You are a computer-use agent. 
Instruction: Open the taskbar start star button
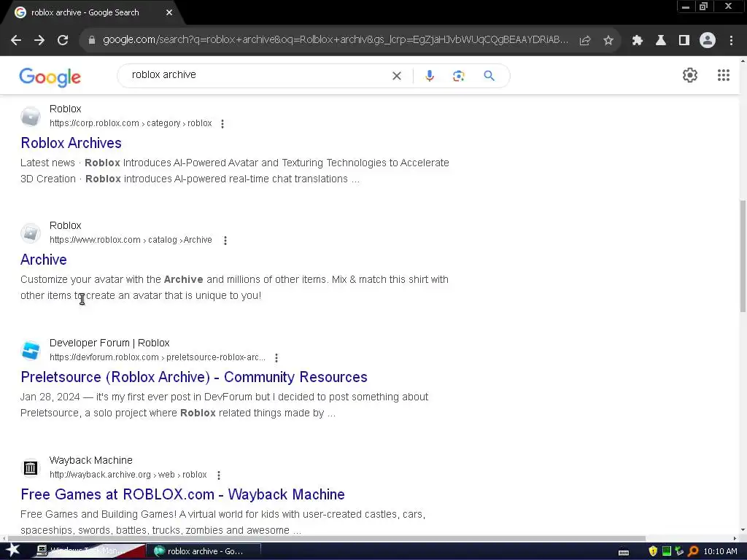click(12, 551)
